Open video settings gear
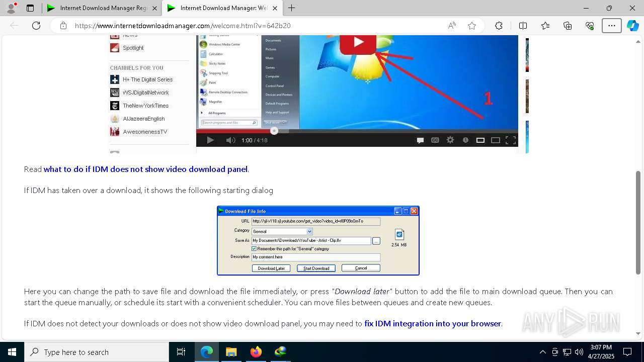Screen dimensions: 644x362 pos(450,140)
